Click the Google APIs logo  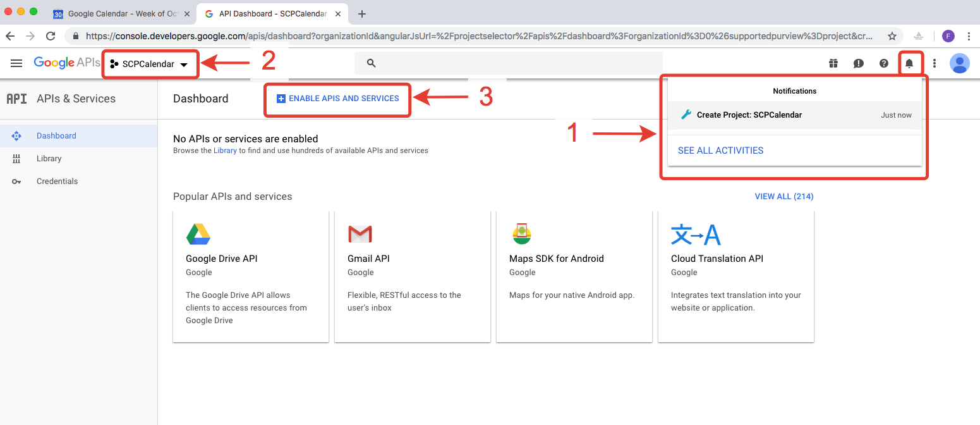67,63
